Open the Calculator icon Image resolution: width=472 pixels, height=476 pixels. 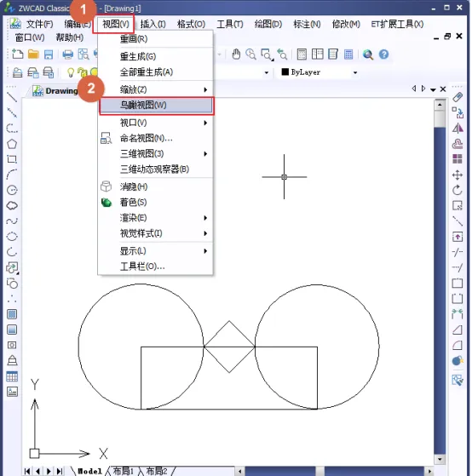[348, 54]
